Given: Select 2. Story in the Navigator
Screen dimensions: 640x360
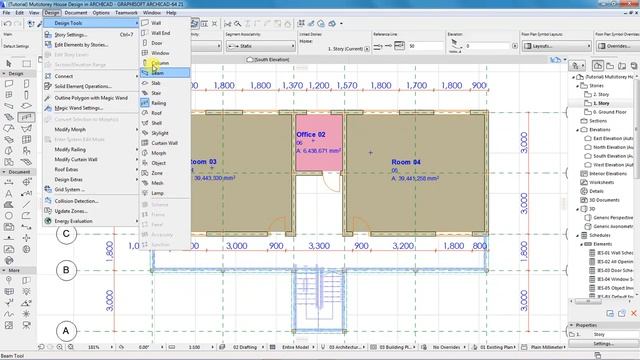Looking at the screenshot, I should coord(601,94).
